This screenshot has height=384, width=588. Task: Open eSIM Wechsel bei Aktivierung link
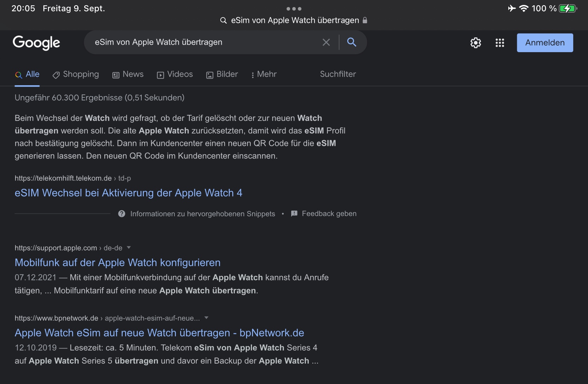(x=128, y=193)
